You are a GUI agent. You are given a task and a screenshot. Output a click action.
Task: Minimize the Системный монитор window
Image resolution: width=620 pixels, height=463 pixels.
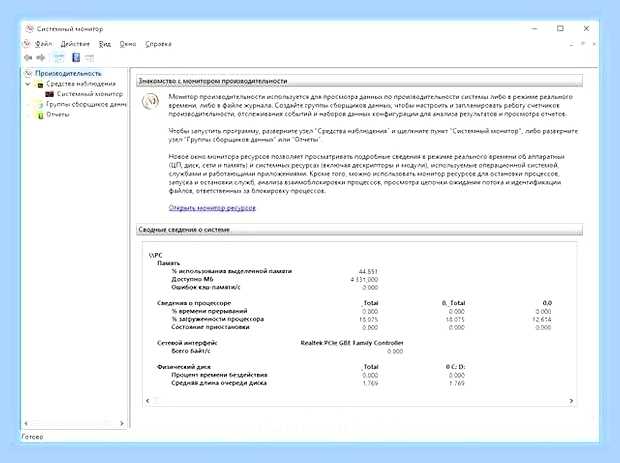coord(535,28)
